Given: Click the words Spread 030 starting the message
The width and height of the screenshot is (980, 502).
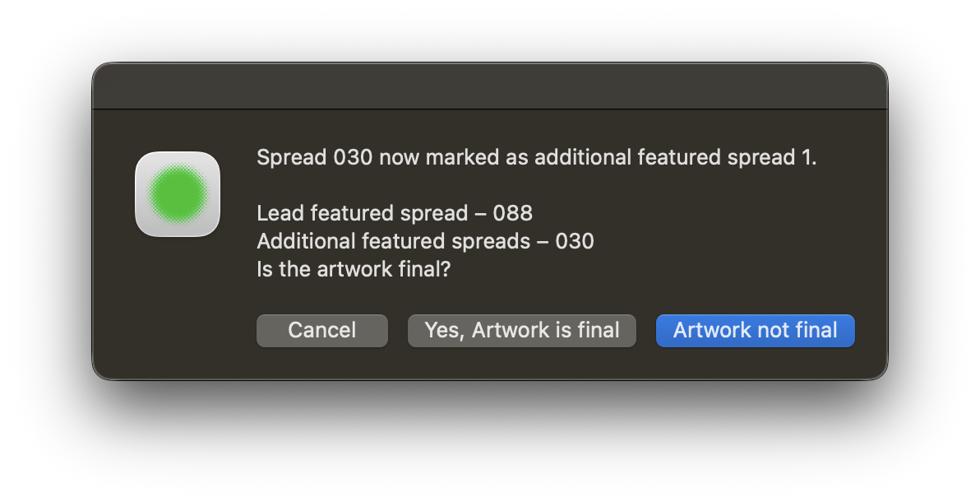Looking at the screenshot, I should pos(314,157).
